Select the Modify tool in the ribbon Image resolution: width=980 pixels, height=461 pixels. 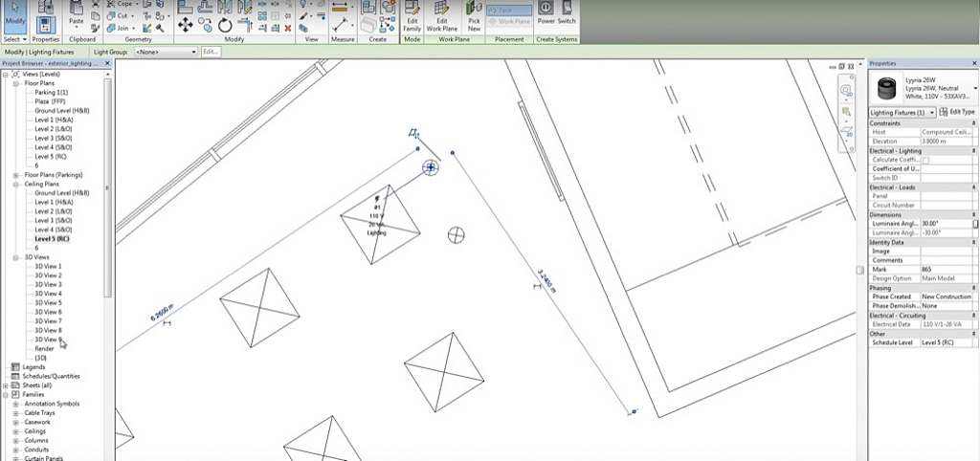point(15,16)
